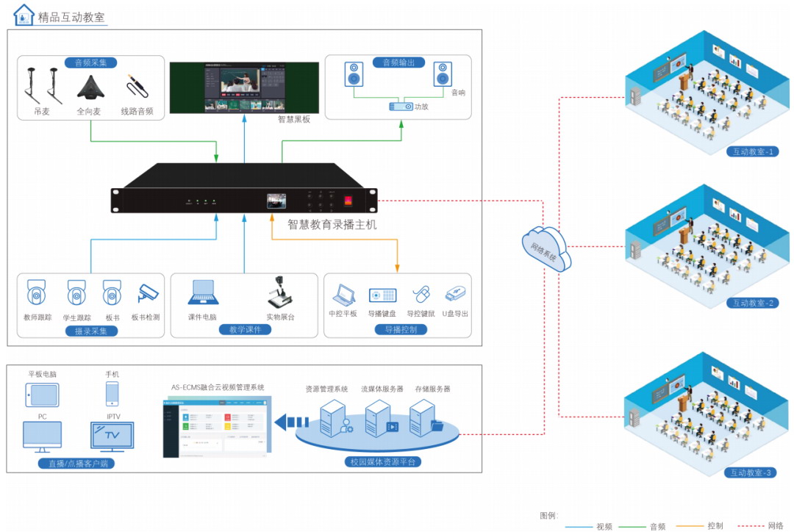
Task: Select the teacher tracking camera (教师跟踪) icon
Action: pos(37,292)
